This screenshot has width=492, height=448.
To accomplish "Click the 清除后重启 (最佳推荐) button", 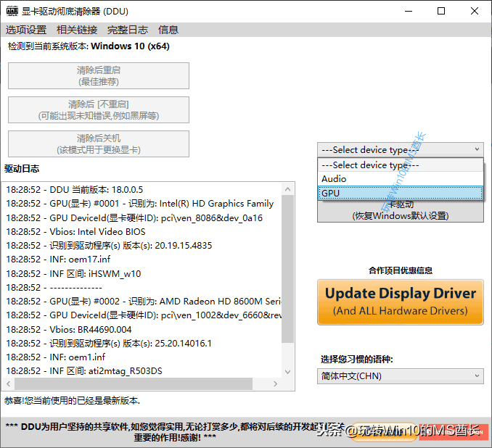I will (99, 76).
